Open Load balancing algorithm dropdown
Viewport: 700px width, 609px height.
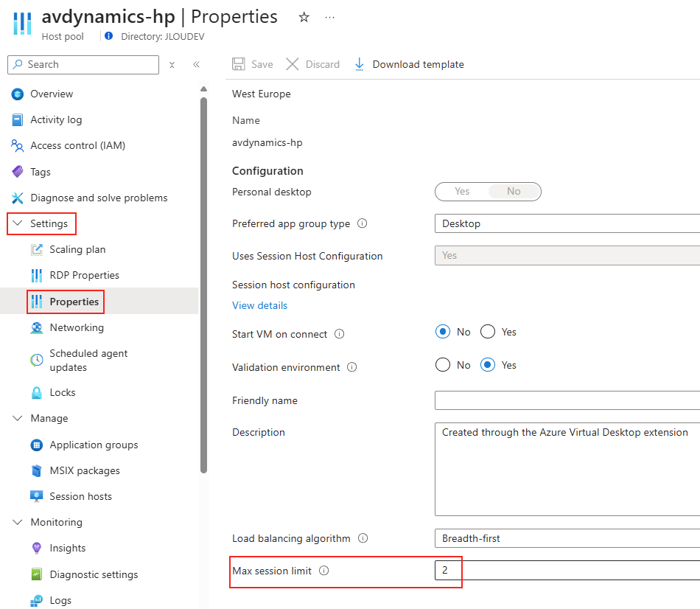567,538
